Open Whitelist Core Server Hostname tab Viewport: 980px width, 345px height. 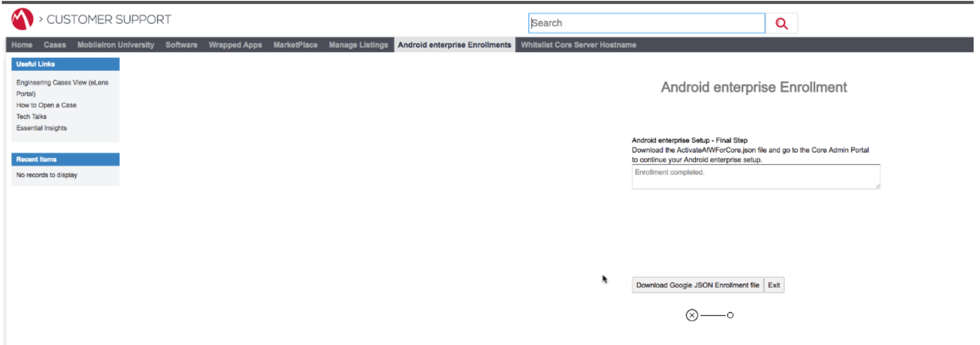(578, 45)
